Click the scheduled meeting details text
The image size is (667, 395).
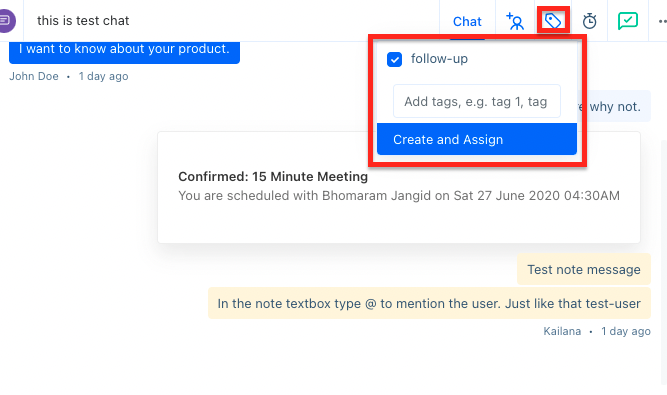pyautogui.click(x=399, y=196)
